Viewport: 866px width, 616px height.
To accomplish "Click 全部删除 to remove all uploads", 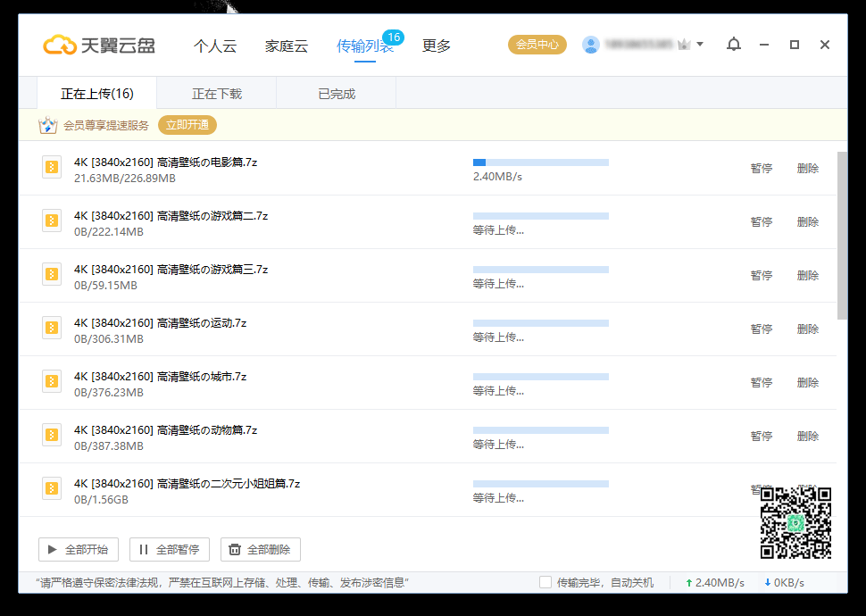I will 261,549.
